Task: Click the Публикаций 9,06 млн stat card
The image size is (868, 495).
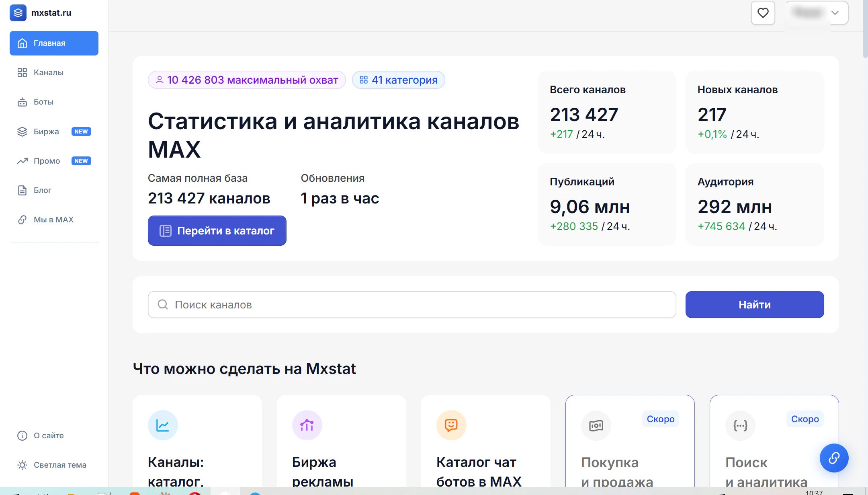Action: [607, 204]
